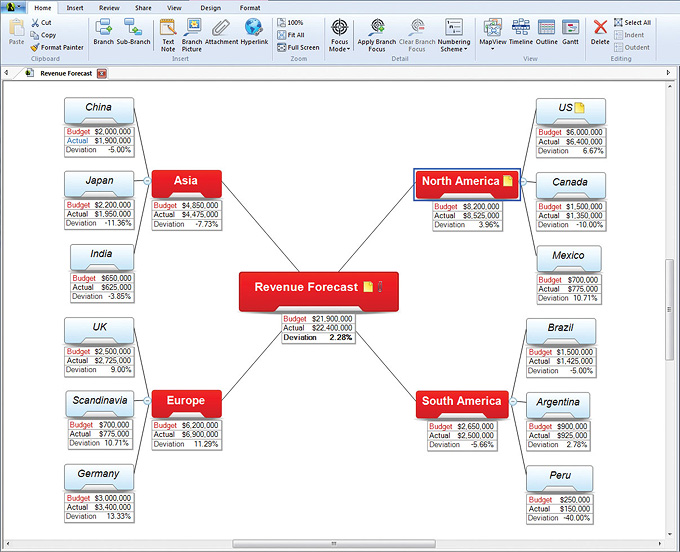The image size is (680, 552).
Task: Click the $21,900,000 Budget value
Action: tap(332, 319)
